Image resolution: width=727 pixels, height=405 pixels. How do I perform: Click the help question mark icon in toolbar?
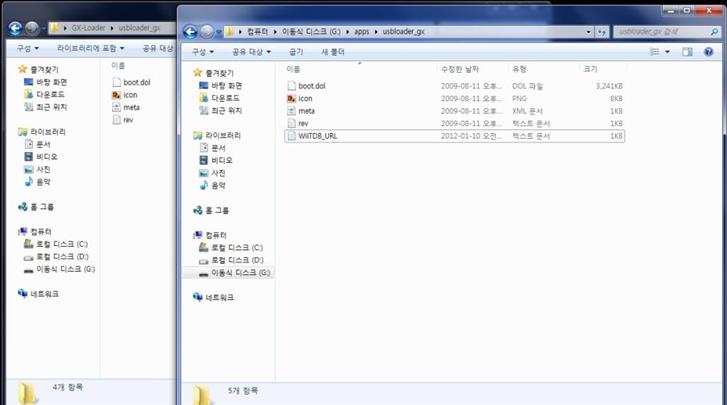pyautogui.click(x=710, y=50)
